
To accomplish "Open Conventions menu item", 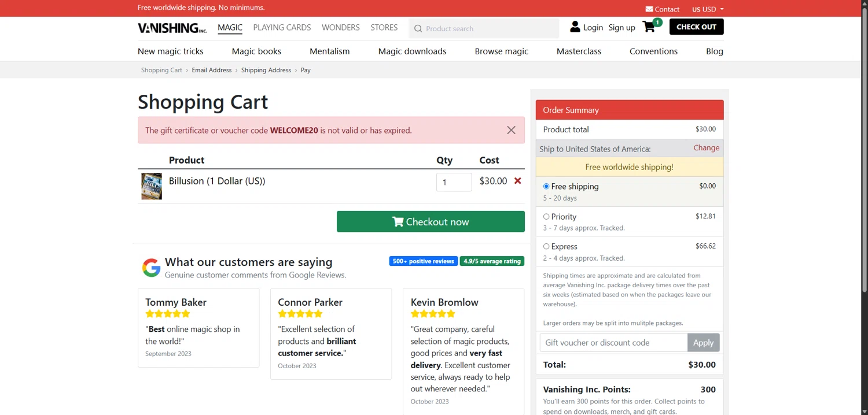I will [x=654, y=51].
